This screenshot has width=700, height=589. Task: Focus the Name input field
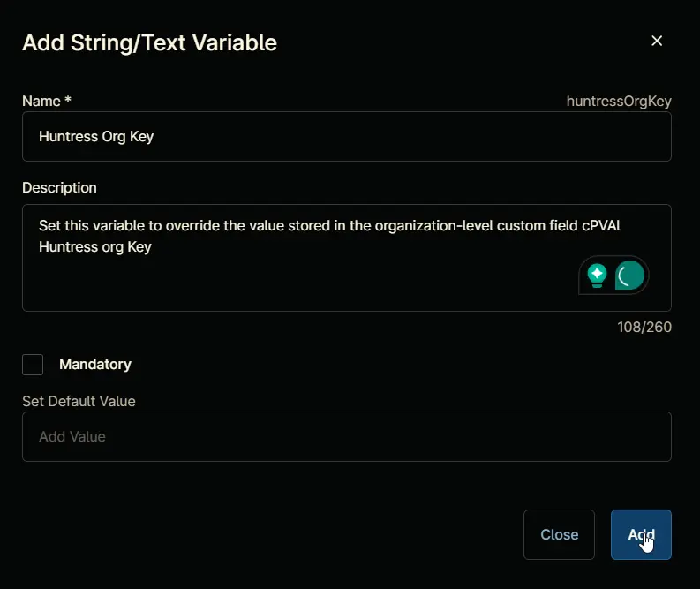click(346, 136)
